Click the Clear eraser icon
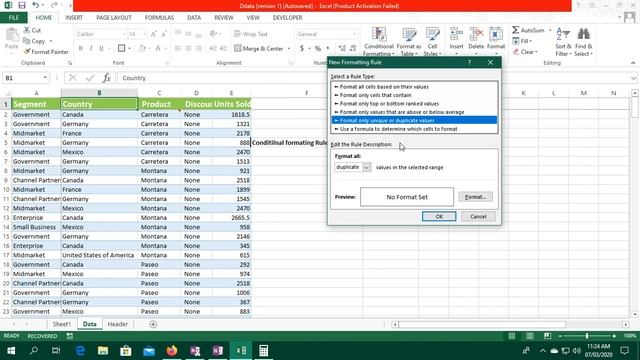640x360 pixels. [x=516, y=52]
